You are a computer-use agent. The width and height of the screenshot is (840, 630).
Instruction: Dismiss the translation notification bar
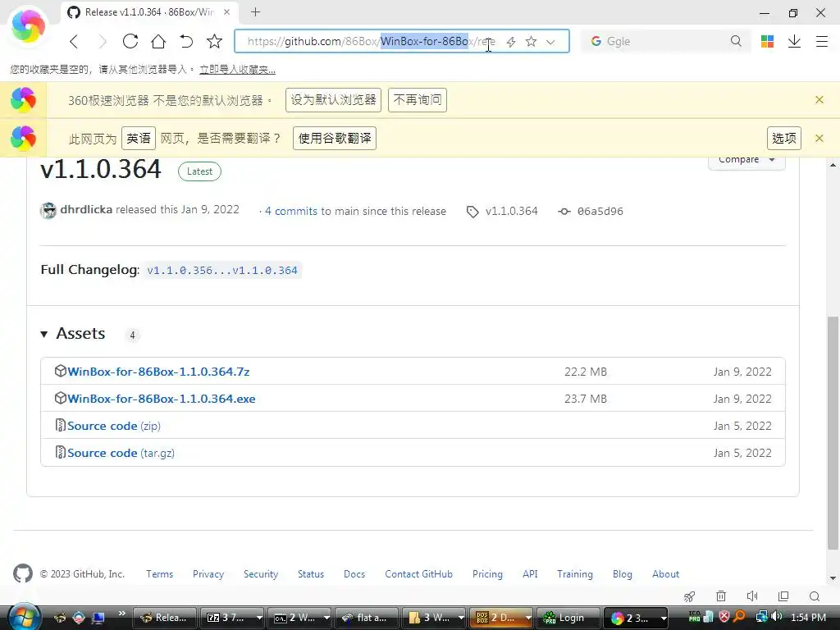click(819, 138)
